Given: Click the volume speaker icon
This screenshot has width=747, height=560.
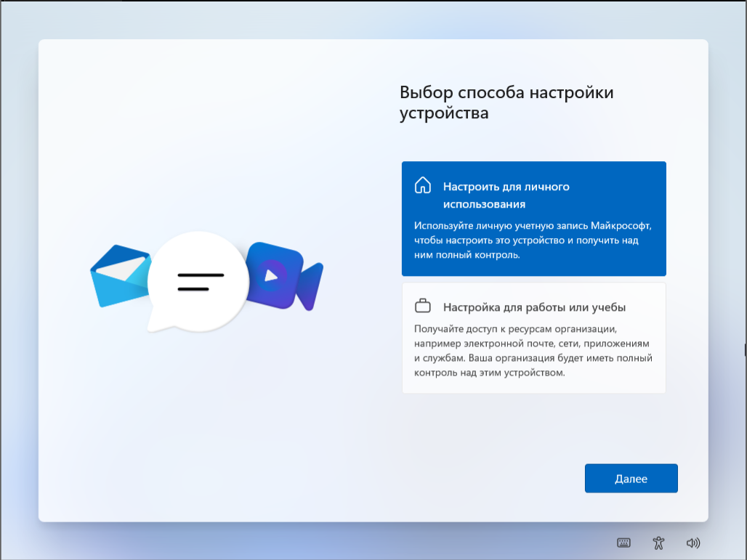Looking at the screenshot, I should click(693, 543).
